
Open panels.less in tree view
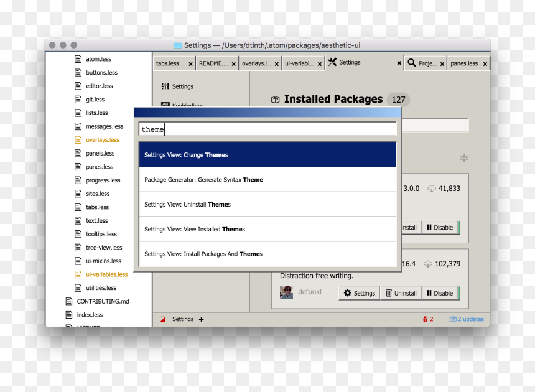pyautogui.click(x=100, y=153)
